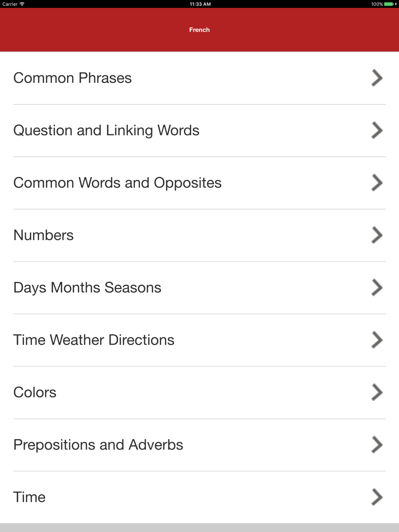Open Time Weather Directions section
Viewport: 399px width, 532px height.
pos(94,340)
